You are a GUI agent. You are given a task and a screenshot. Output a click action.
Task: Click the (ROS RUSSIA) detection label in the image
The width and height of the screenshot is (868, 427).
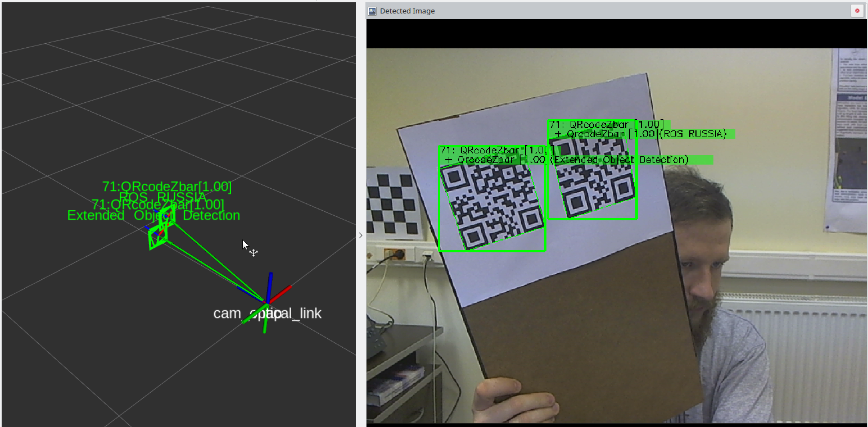(694, 134)
